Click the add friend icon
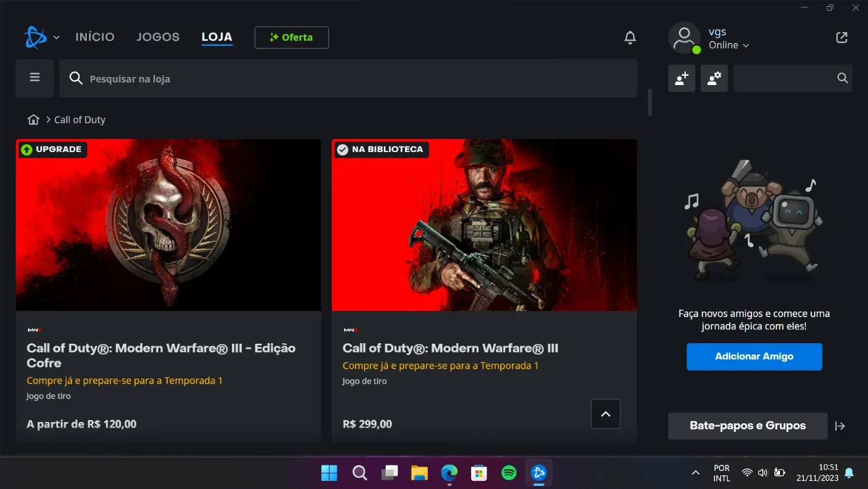 tap(681, 78)
